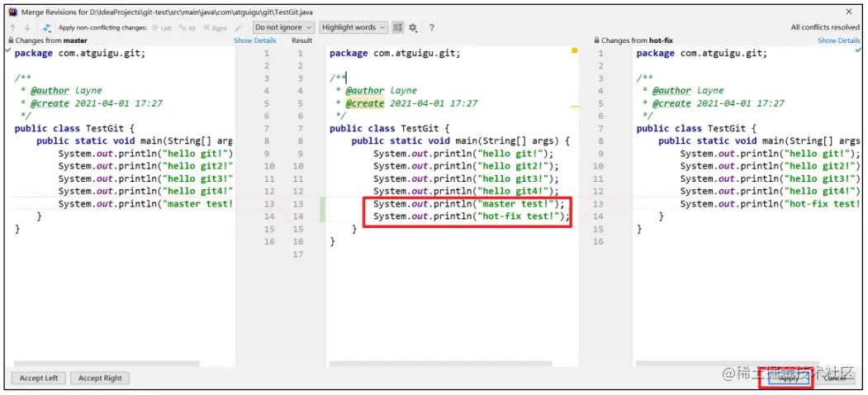Click the "hot-fix test!" line in the Result pane
The height and width of the screenshot is (395, 868).
coord(471,217)
